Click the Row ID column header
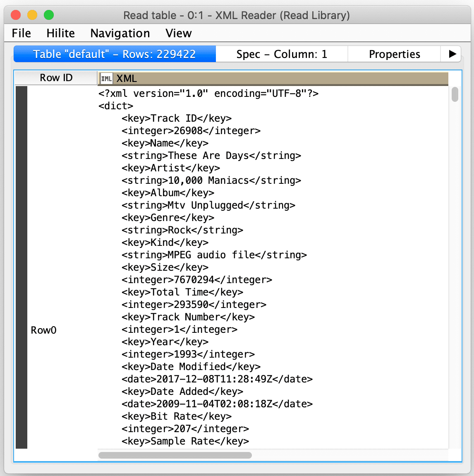The image size is (474, 476). [55, 77]
